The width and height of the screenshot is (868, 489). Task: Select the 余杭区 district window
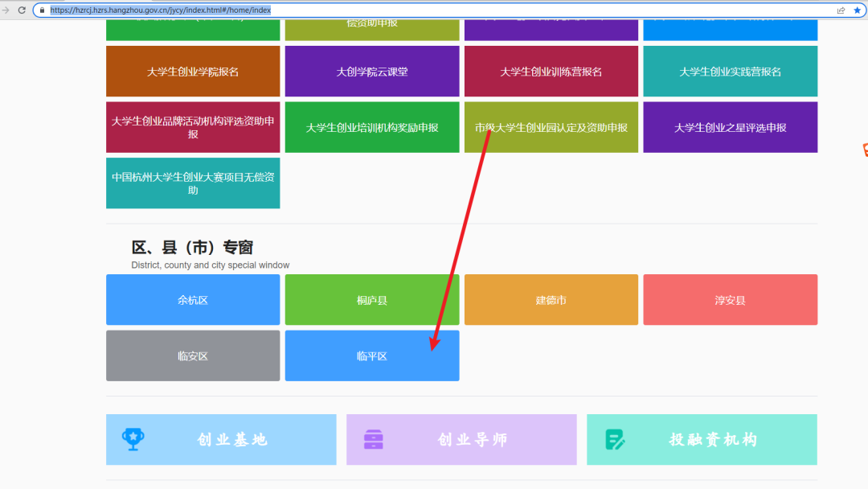click(193, 300)
